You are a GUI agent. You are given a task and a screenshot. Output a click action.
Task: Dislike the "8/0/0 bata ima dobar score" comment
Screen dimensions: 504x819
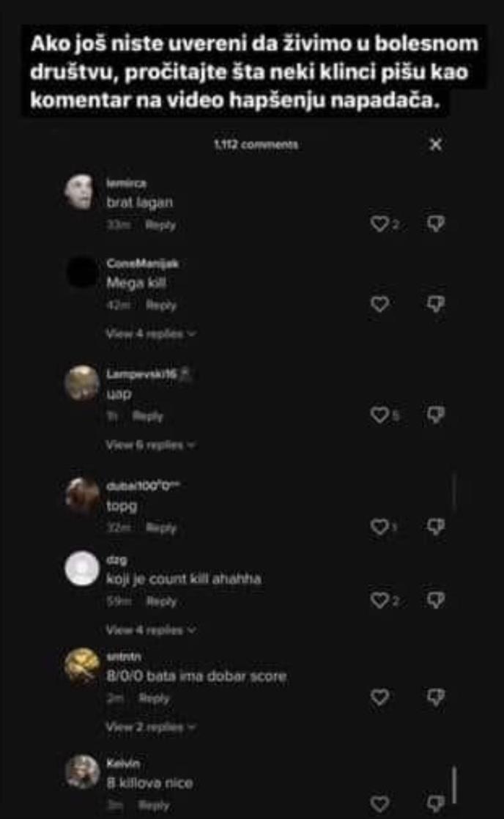click(x=436, y=697)
